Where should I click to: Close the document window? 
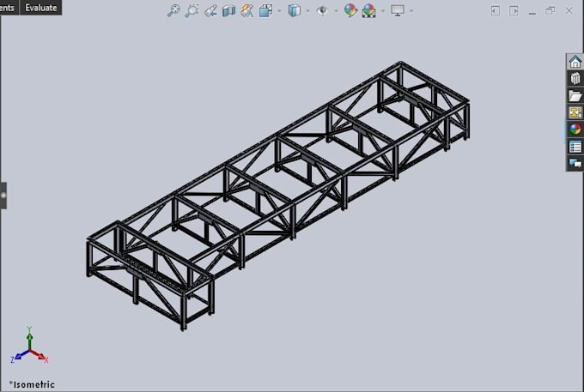click(569, 11)
